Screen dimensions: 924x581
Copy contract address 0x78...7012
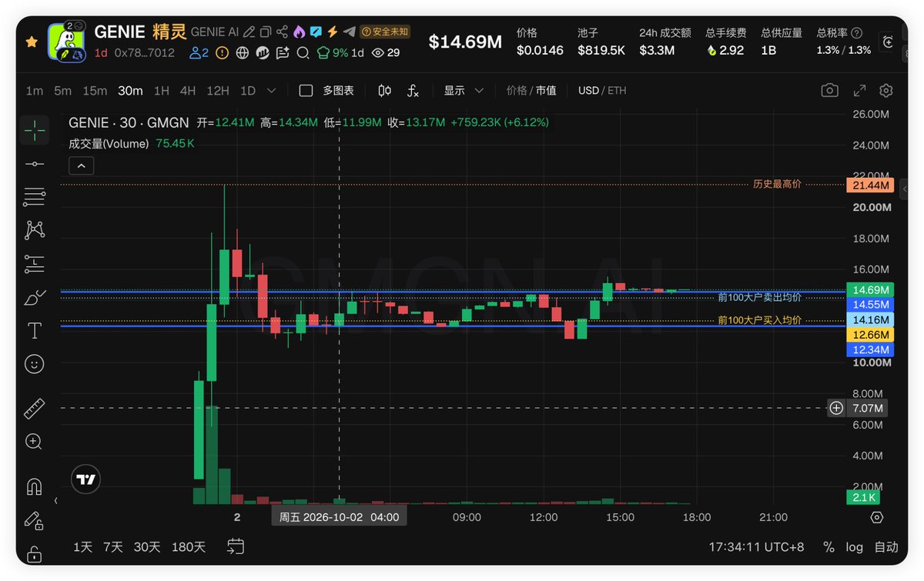[x=145, y=53]
